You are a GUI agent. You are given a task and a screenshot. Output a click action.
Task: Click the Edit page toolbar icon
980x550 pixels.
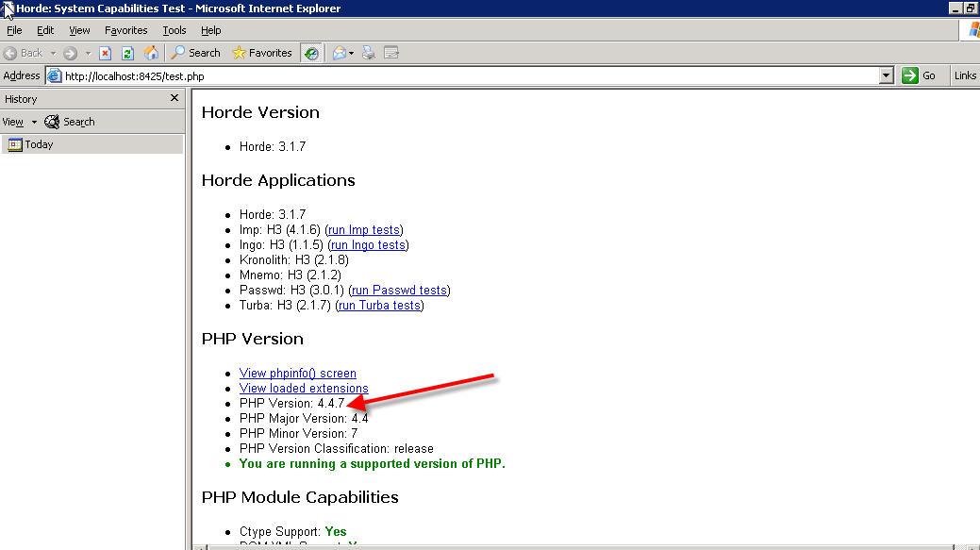tap(391, 53)
